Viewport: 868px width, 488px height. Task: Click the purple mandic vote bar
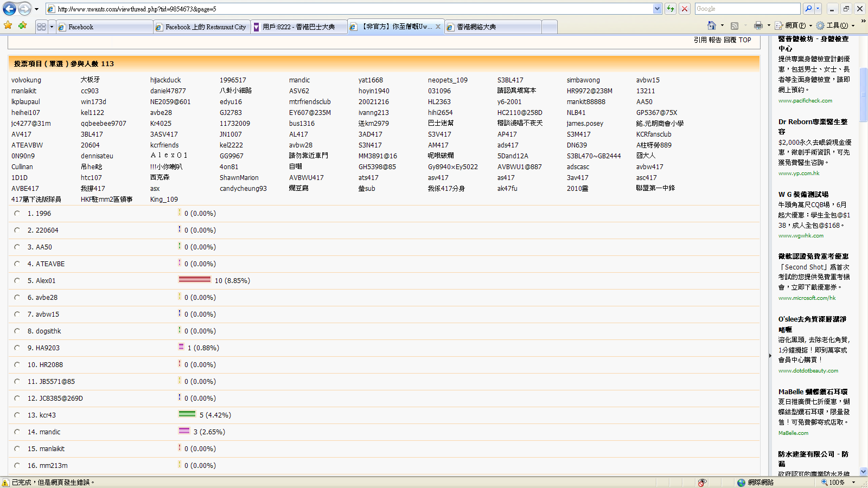(x=184, y=431)
